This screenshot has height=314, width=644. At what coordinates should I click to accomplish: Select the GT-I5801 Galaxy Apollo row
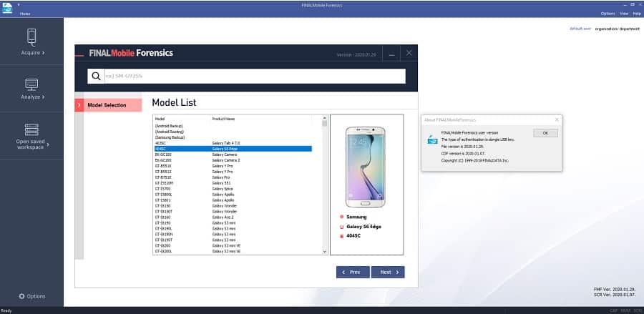[233, 200]
